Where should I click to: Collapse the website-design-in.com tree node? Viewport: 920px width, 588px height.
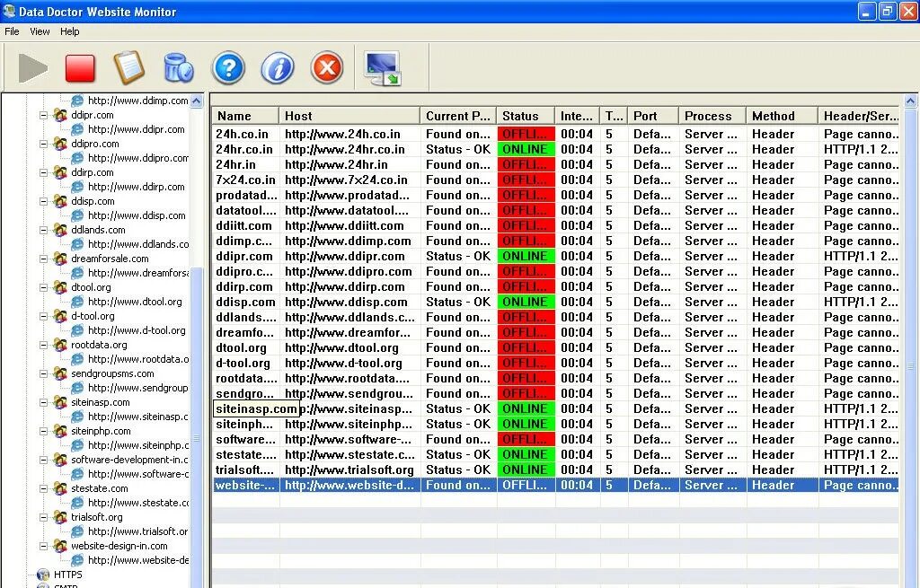pos(43,547)
